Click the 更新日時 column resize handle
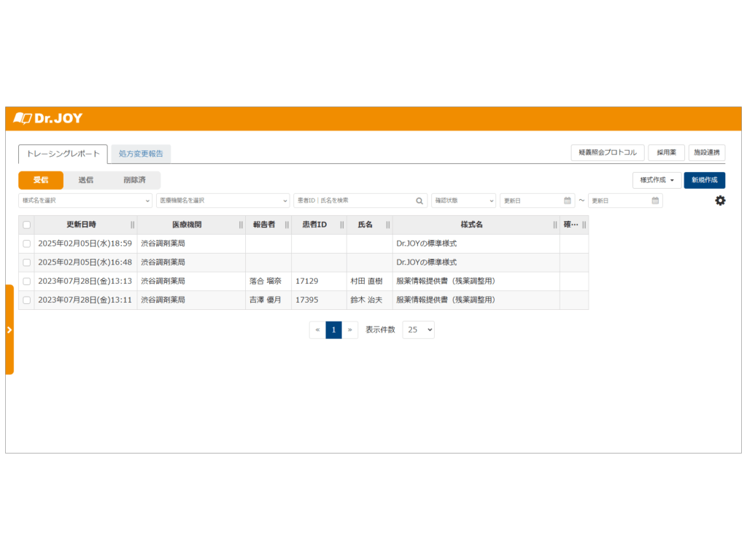This screenshot has height=560, width=747. (132, 225)
